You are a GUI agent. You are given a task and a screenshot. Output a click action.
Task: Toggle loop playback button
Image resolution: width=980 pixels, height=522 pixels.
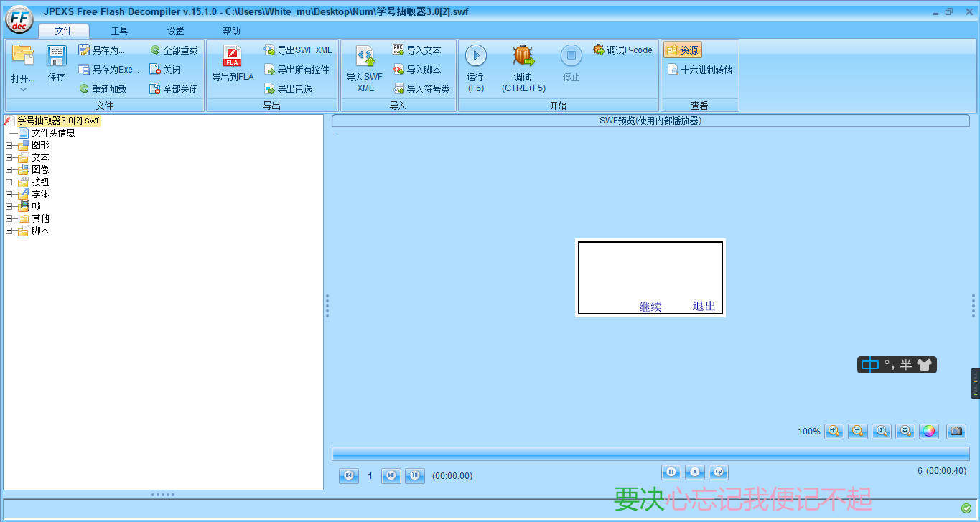pyautogui.click(x=719, y=472)
